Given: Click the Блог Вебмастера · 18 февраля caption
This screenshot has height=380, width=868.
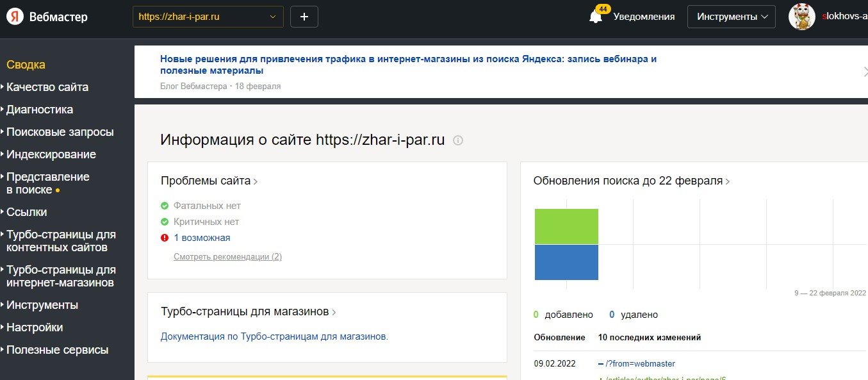Looking at the screenshot, I should click(x=220, y=86).
